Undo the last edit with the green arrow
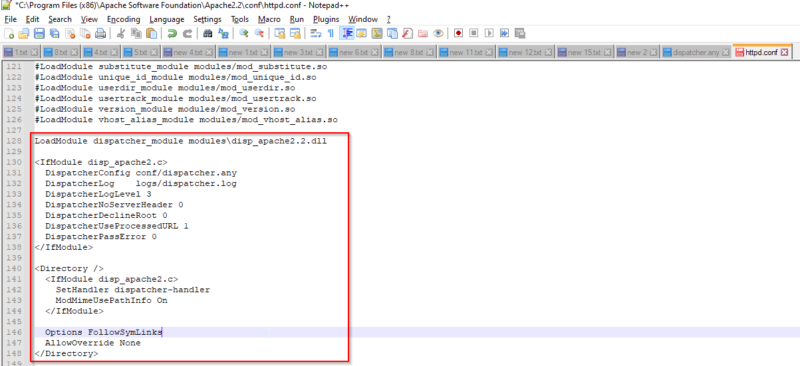The height and width of the screenshot is (366, 800). click(172, 33)
